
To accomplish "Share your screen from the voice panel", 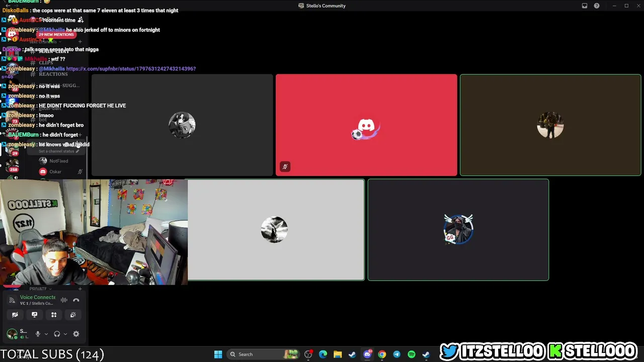I will (x=34, y=315).
